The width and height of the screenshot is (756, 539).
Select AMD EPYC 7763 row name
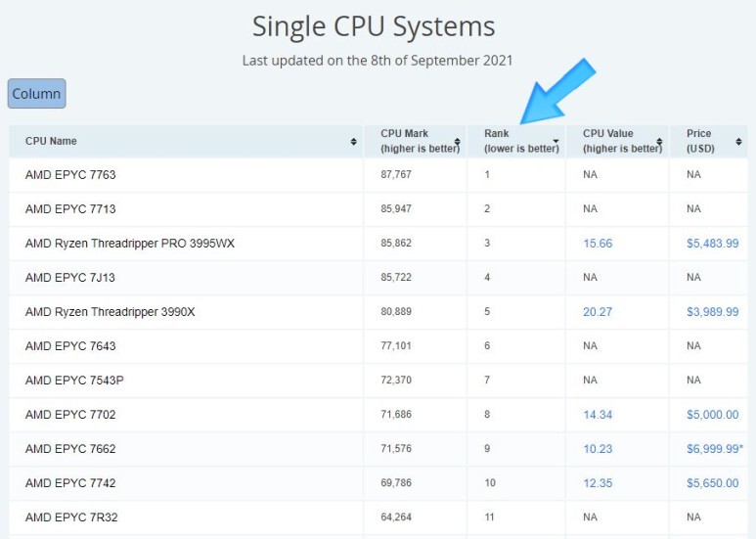tap(70, 175)
